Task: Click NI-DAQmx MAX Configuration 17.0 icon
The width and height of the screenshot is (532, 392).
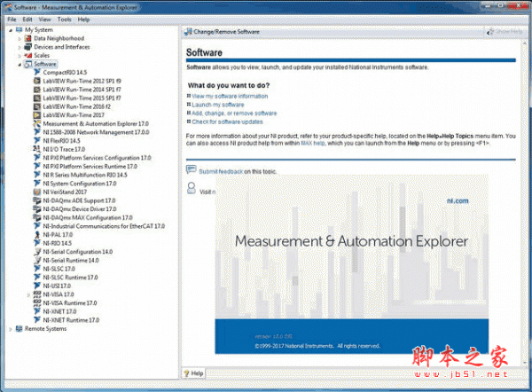Action: click(x=37, y=217)
